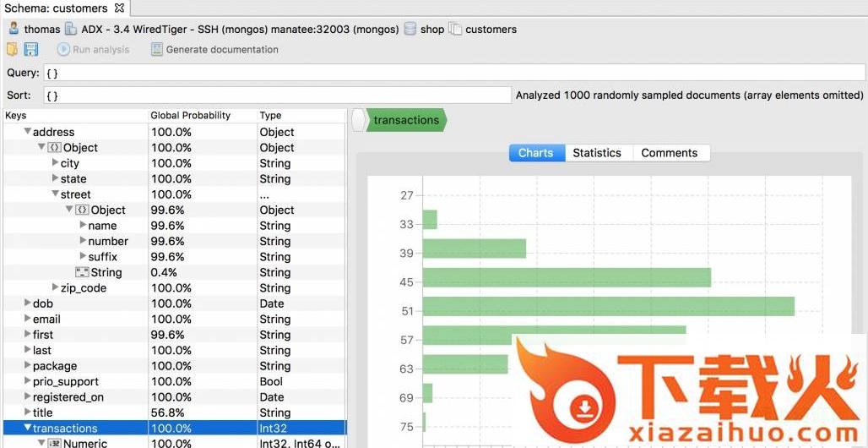This screenshot has width=868, height=448.
Task: Expand the state field
Action: (x=55, y=178)
